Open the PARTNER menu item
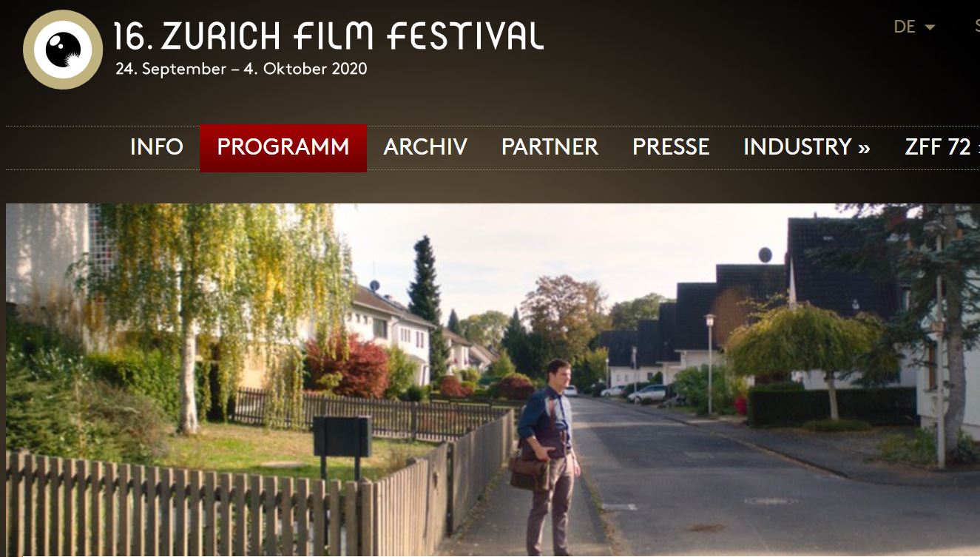Image resolution: width=980 pixels, height=557 pixels. coord(550,147)
